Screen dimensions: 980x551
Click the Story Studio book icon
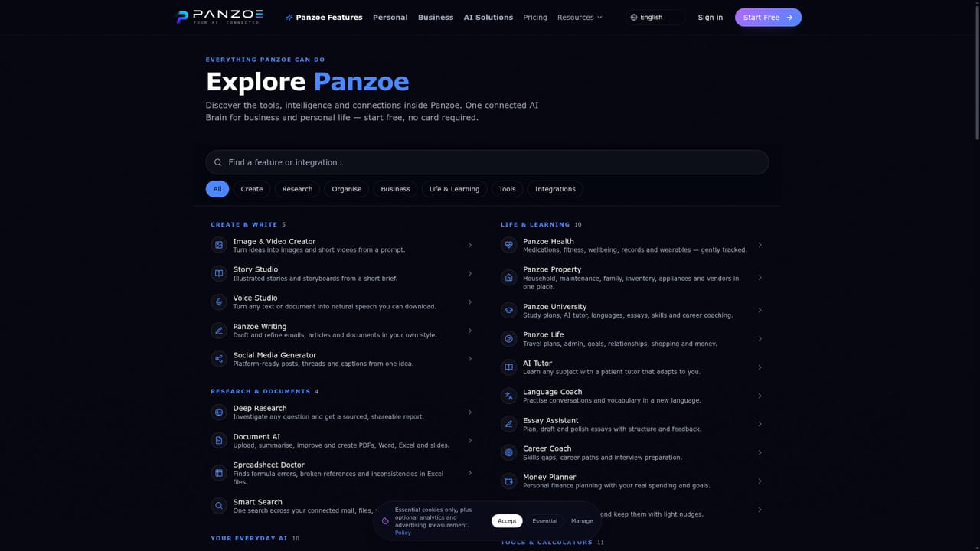coord(219,273)
